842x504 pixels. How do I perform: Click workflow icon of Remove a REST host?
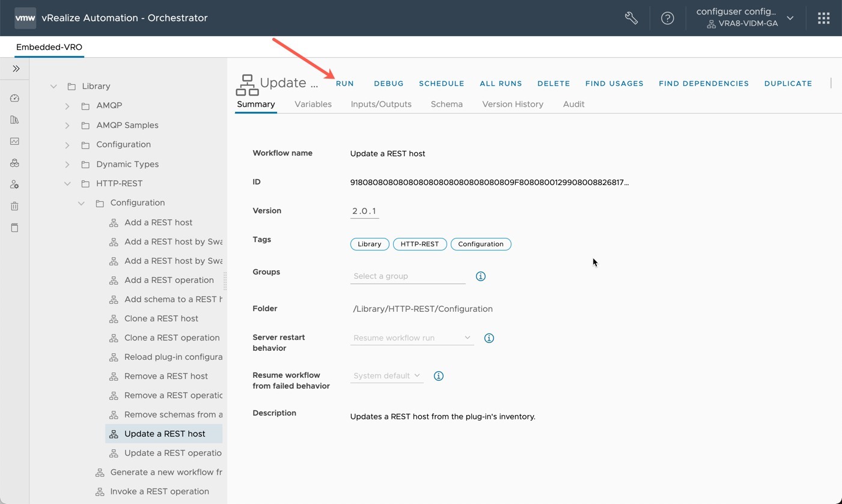[x=114, y=376]
